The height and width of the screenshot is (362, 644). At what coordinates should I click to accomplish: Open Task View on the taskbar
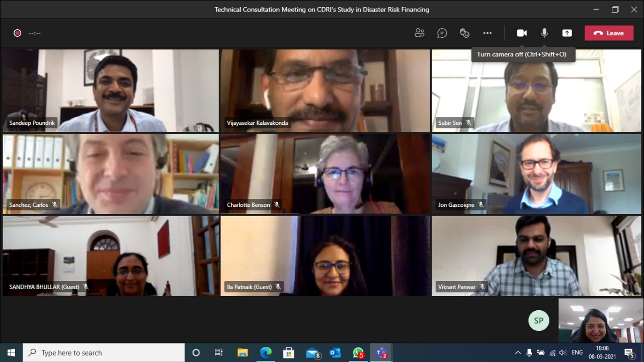(218, 352)
